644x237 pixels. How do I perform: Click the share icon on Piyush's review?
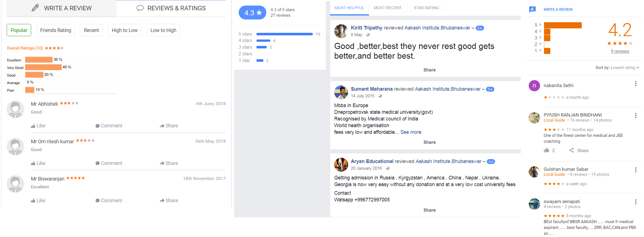point(571,150)
